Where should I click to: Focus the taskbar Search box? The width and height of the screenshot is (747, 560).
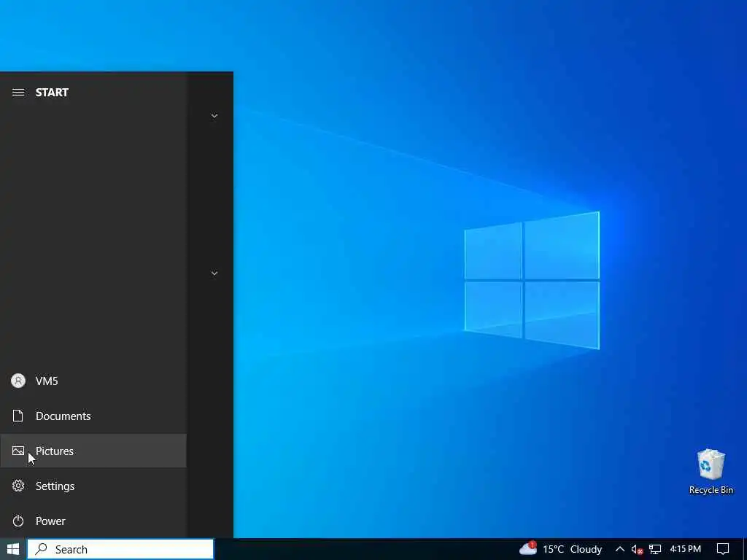(x=120, y=549)
